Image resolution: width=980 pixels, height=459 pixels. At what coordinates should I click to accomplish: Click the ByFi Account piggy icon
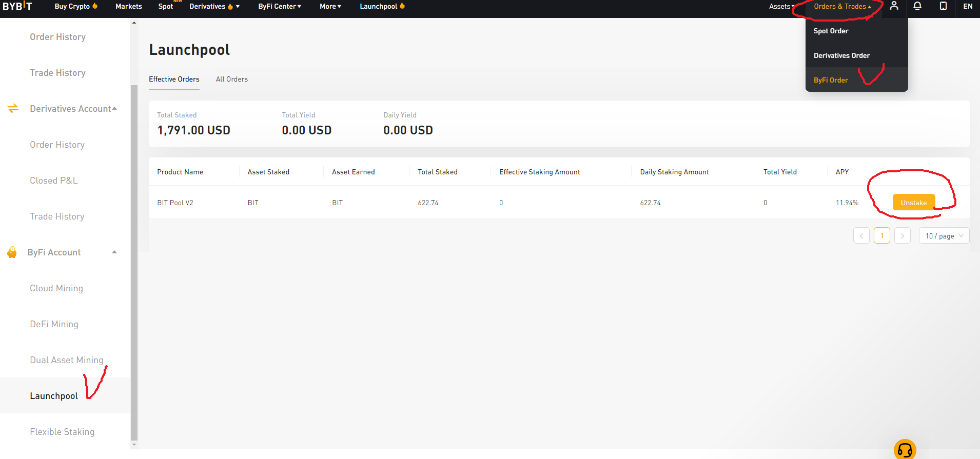coord(12,252)
